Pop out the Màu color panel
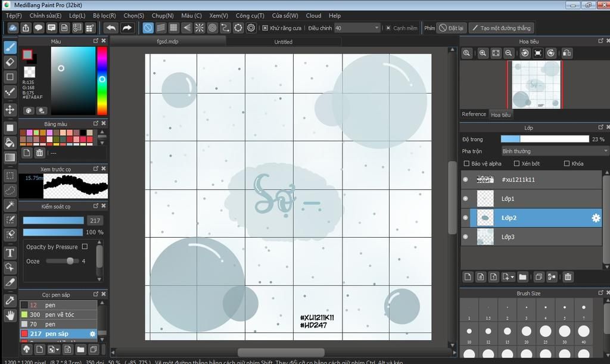This screenshot has height=364, width=610. click(x=96, y=41)
